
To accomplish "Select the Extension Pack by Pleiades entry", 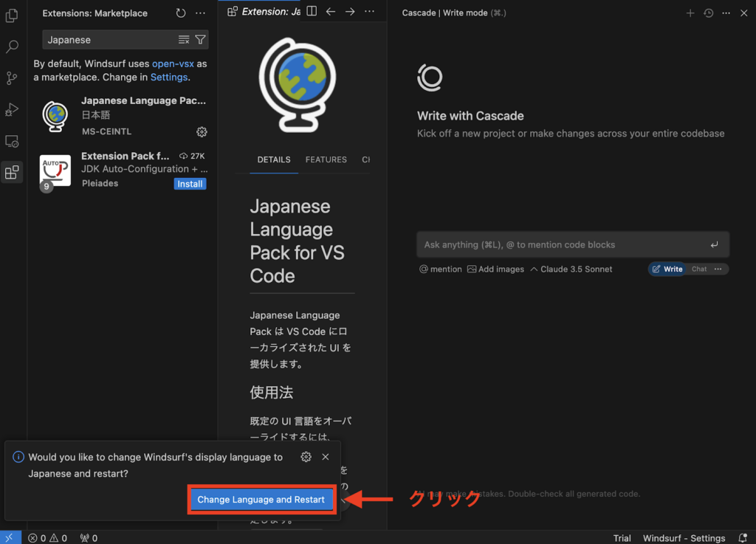I will click(123, 170).
